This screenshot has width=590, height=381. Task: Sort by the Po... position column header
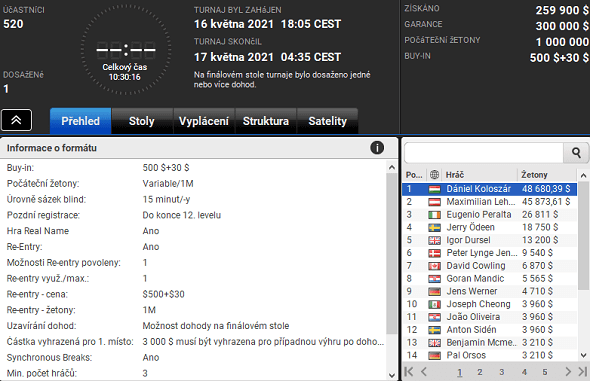click(414, 175)
